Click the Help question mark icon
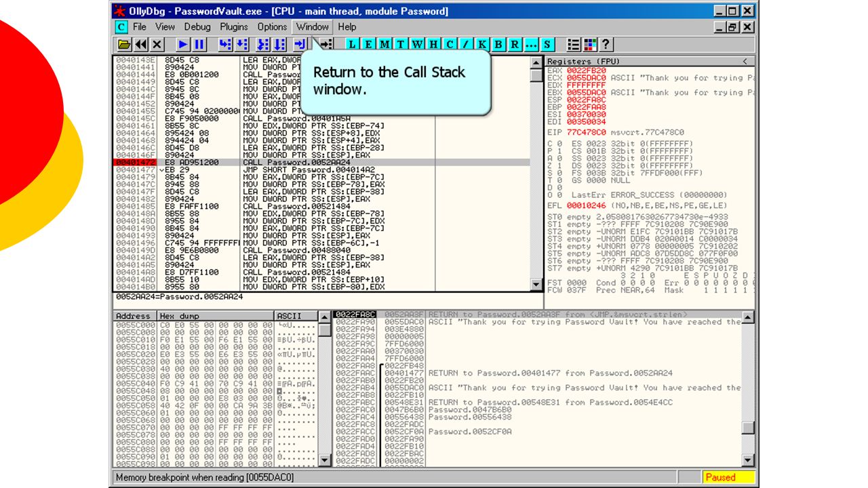The image size is (868, 488). tap(606, 44)
